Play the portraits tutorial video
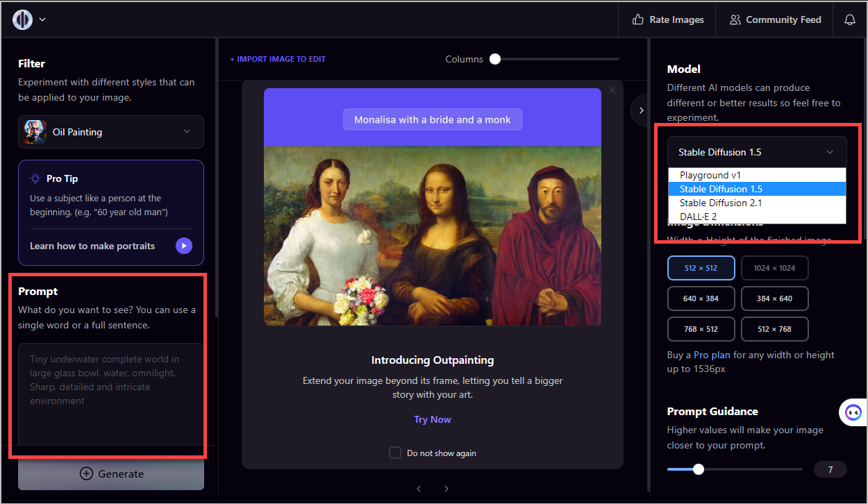Viewport: 868px width, 504px height. tap(184, 246)
